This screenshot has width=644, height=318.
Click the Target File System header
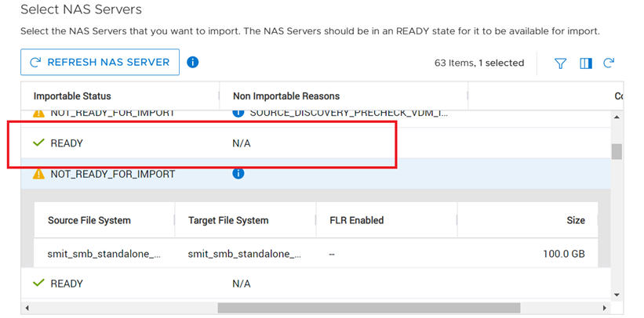(x=228, y=220)
